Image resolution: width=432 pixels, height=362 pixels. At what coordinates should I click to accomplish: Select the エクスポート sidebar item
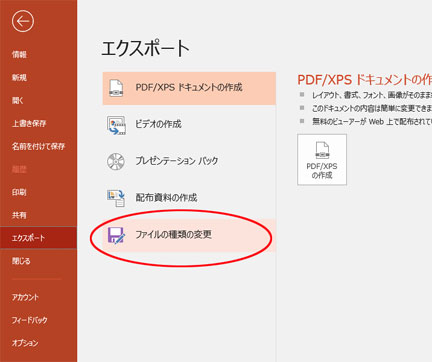(x=38, y=238)
